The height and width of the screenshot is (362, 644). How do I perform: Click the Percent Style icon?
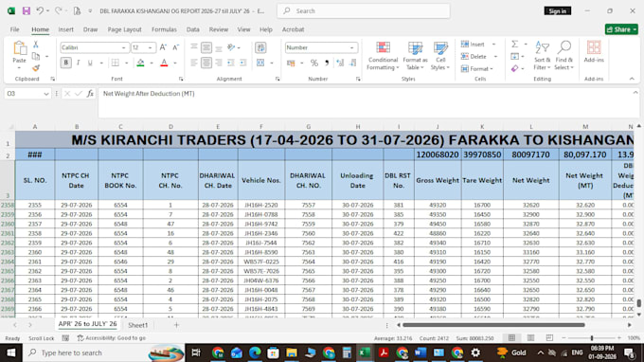click(314, 63)
